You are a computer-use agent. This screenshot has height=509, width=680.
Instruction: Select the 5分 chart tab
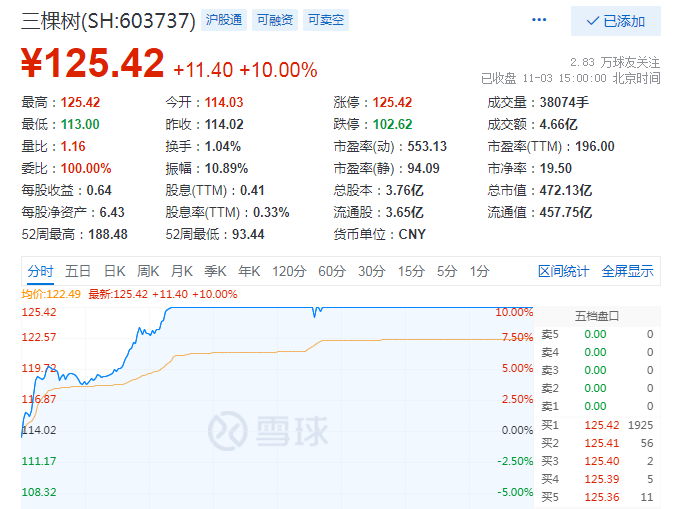point(447,271)
